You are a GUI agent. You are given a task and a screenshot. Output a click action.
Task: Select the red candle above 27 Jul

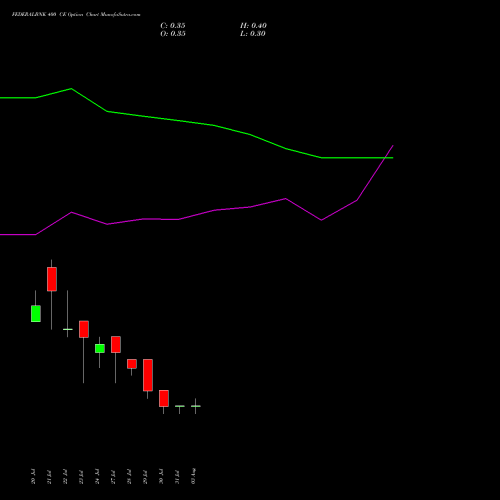(116, 344)
